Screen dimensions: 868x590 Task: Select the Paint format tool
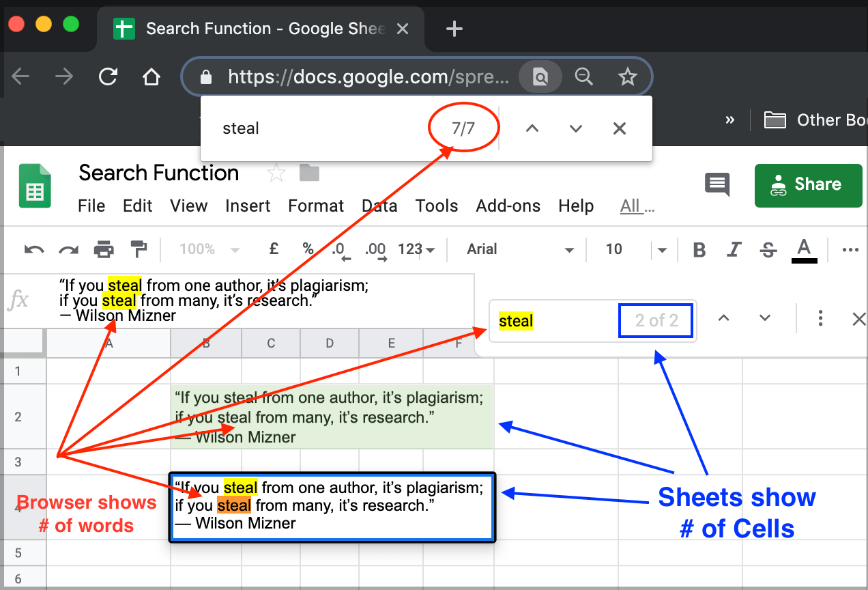click(x=139, y=250)
